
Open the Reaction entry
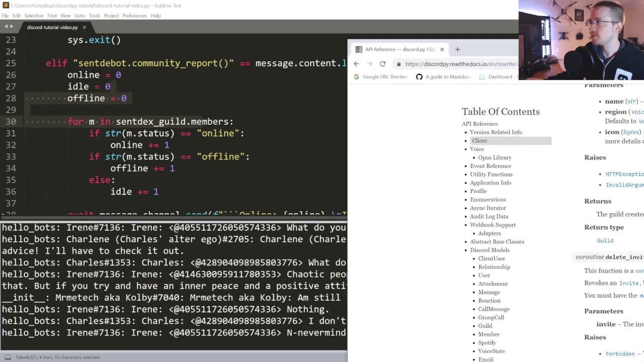click(490, 301)
